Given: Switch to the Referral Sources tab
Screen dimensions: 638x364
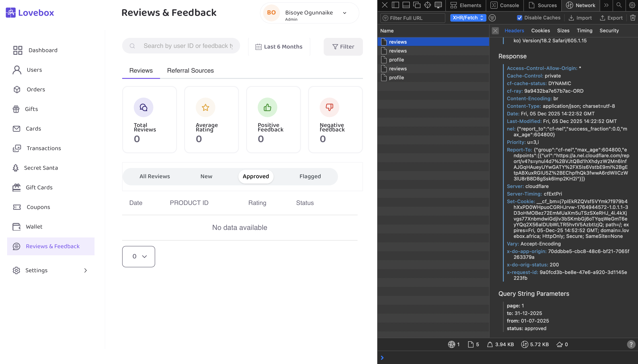Looking at the screenshot, I should coord(190,71).
